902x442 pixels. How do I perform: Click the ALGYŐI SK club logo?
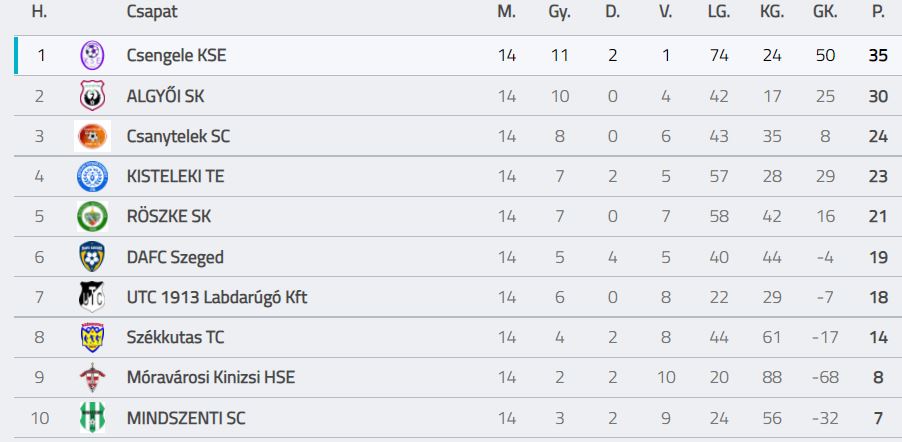pos(92,96)
